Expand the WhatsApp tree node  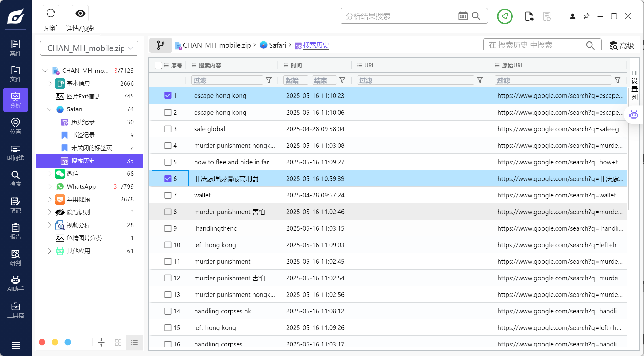click(50, 186)
